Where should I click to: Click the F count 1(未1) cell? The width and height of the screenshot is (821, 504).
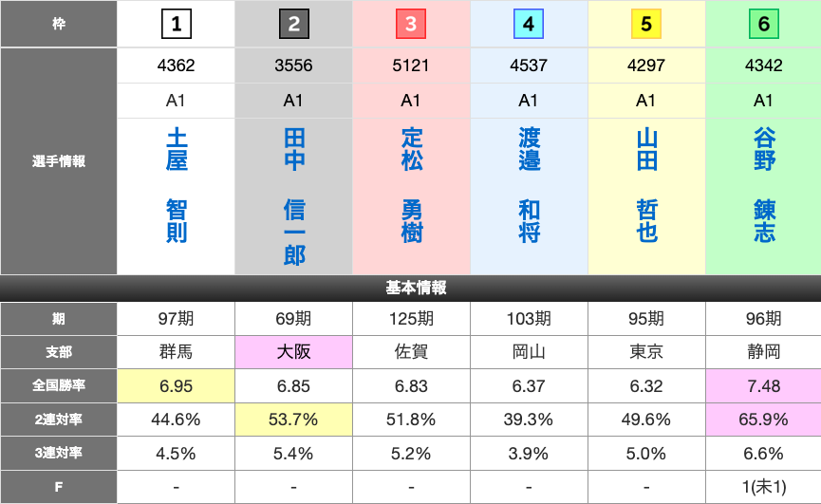pos(764,488)
